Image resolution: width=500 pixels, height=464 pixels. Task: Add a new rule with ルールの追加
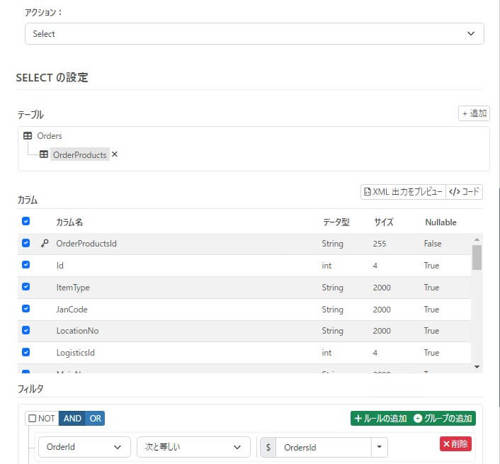tap(380, 418)
